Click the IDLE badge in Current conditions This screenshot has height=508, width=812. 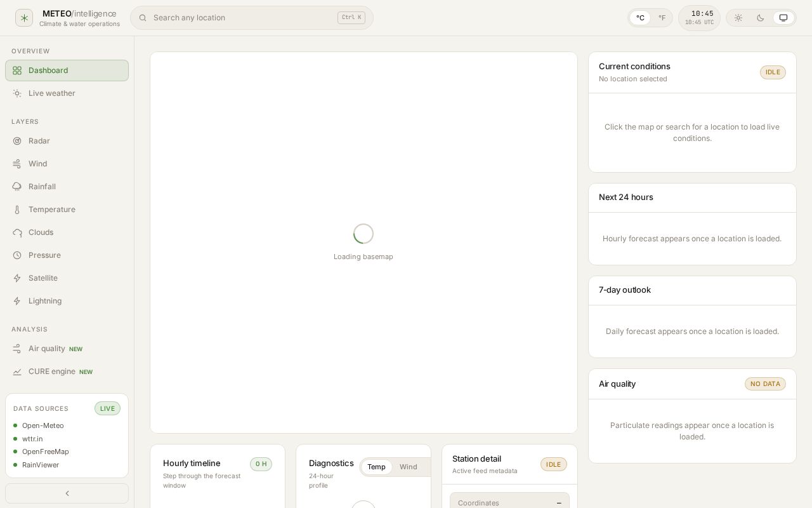[x=773, y=72]
